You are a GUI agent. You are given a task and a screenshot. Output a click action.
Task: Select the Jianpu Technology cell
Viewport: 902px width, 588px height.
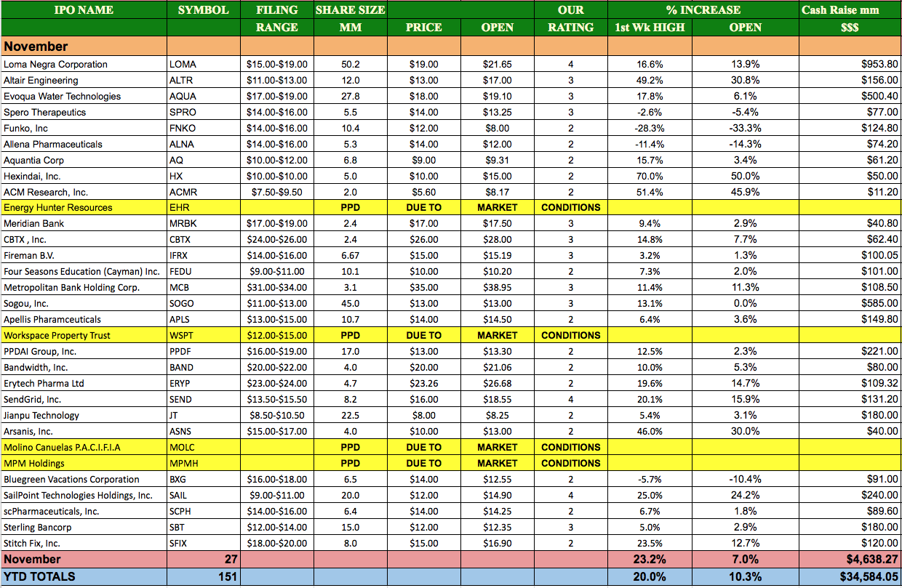(84, 416)
